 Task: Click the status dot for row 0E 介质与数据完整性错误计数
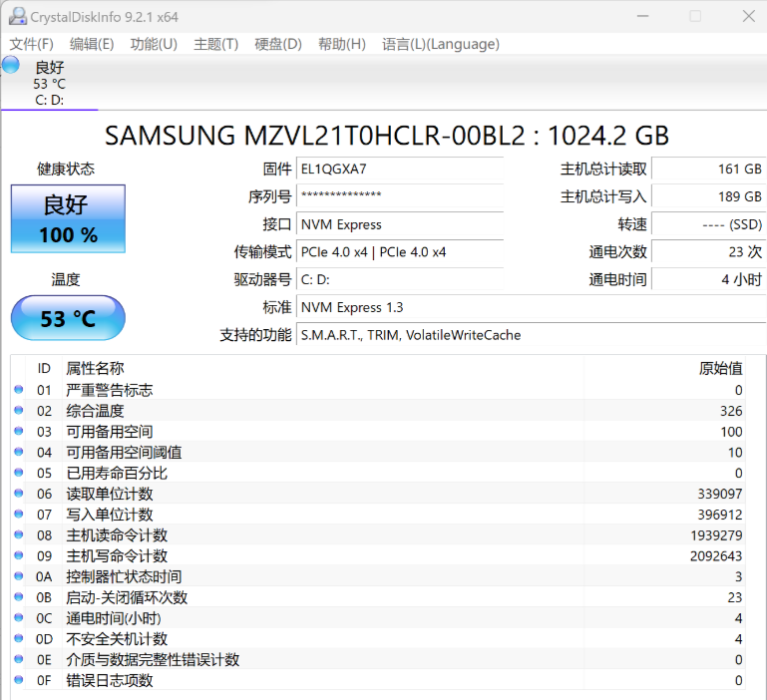pos(19,659)
